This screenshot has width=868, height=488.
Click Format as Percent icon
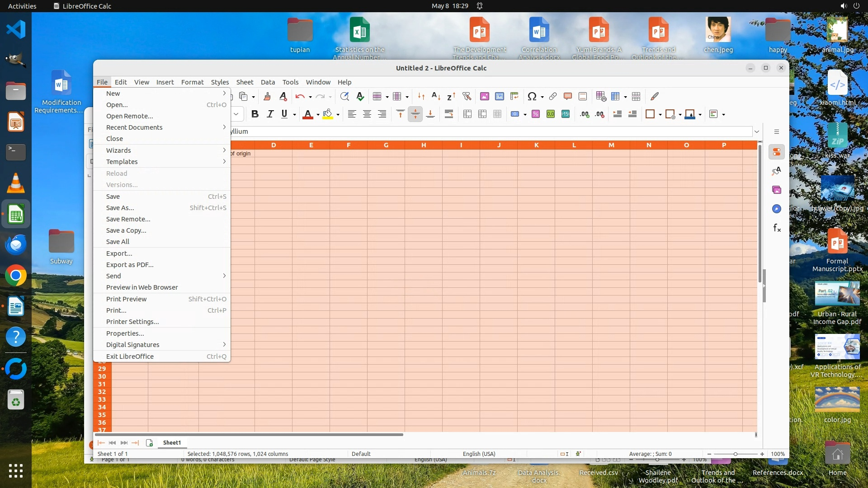[x=536, y=114]
